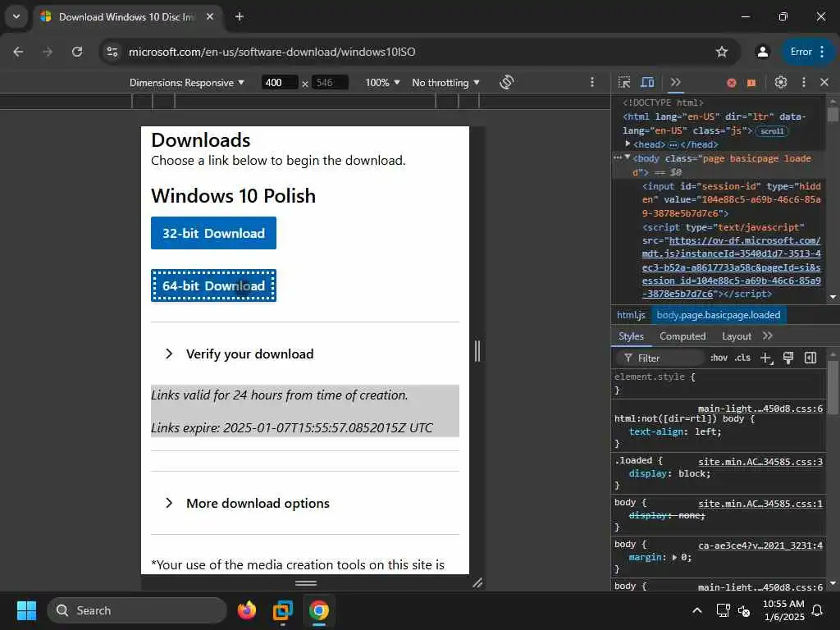Image resolution: width=840 pixels, height=630 pixels.
Task: Open the site information icon in address bar
Action: click(x=112, y=52)
